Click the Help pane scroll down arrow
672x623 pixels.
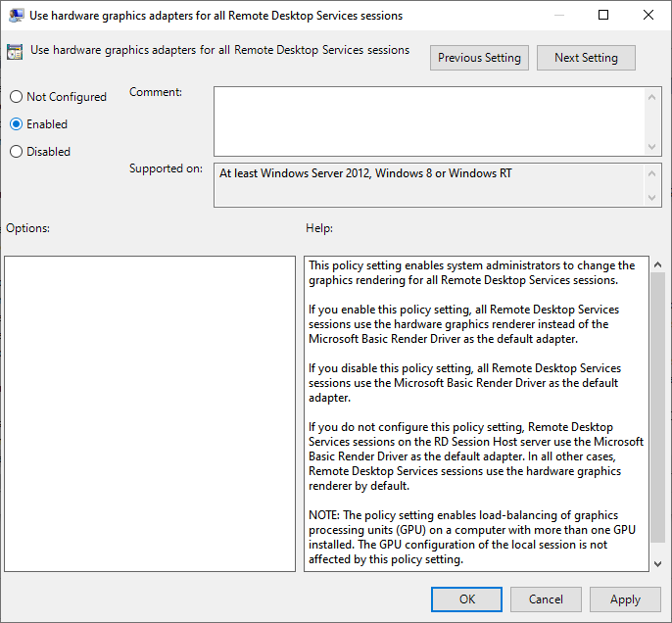[x=658, y=564]
